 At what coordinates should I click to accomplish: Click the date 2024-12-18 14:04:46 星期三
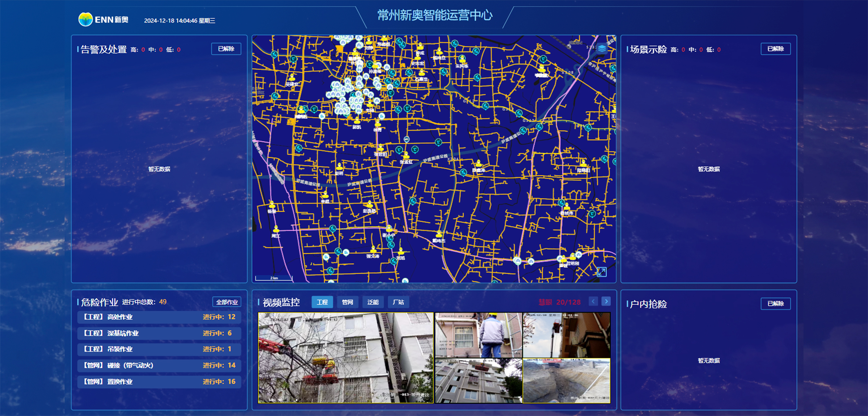(180, 20)
